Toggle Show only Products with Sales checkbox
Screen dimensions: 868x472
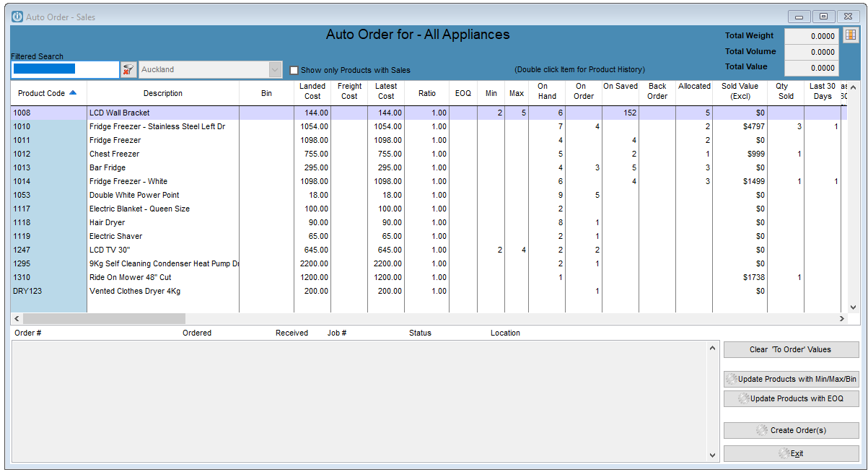pyautogui.click(x=294, y=70)
